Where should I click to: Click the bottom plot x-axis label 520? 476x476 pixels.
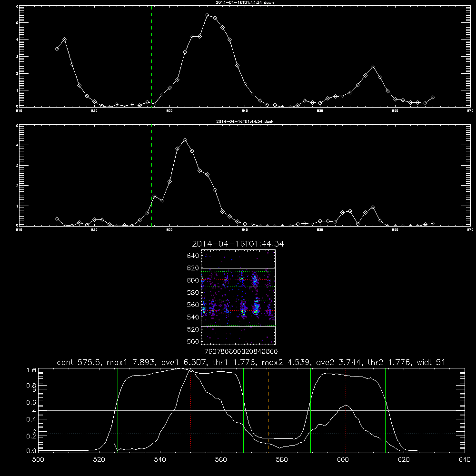point(99,460)
